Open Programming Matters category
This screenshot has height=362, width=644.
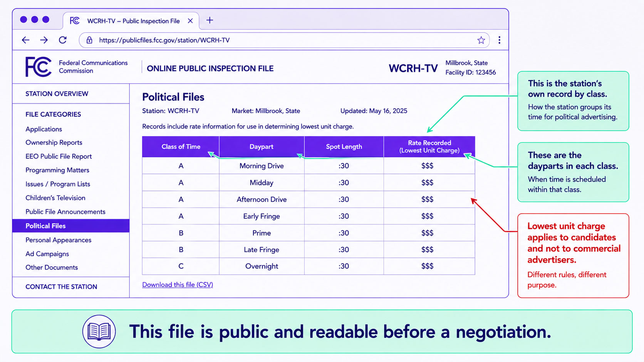pyautogui.click(x=57, y=170)
